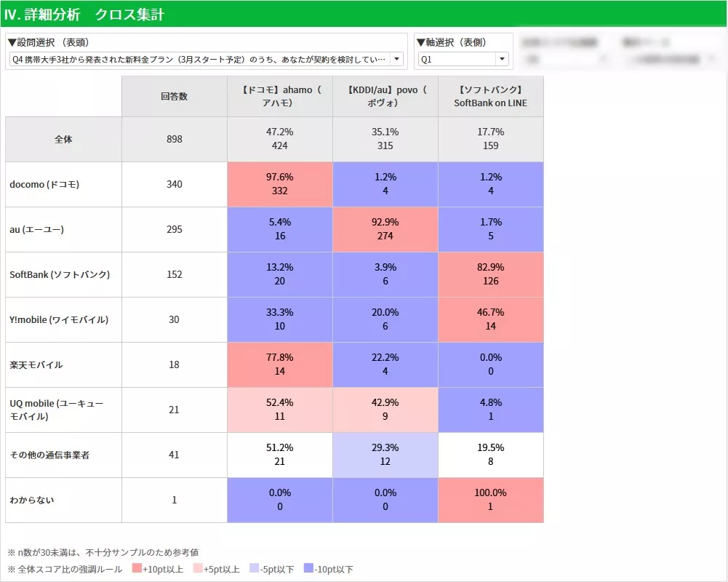The width and height of the screenshot is (728, 582).
Task: Click the わからない row label
Action: tap(32, 501)
